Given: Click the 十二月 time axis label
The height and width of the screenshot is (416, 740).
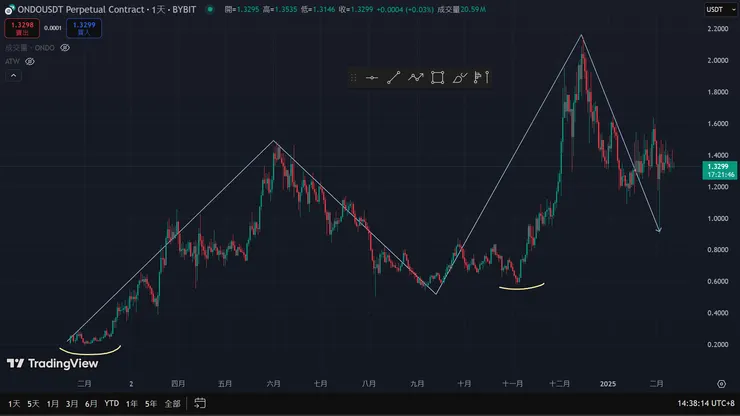Looking at the screenshot, I should pyautogui.click(x=560, y=384).
